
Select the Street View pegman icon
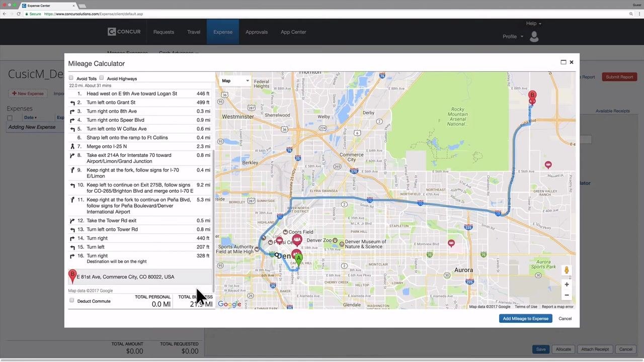567,270
